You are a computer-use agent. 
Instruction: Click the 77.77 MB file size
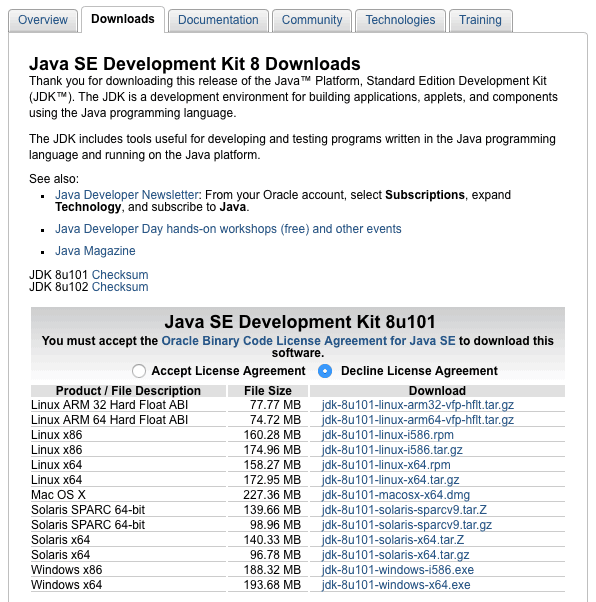tap(275, 405)
